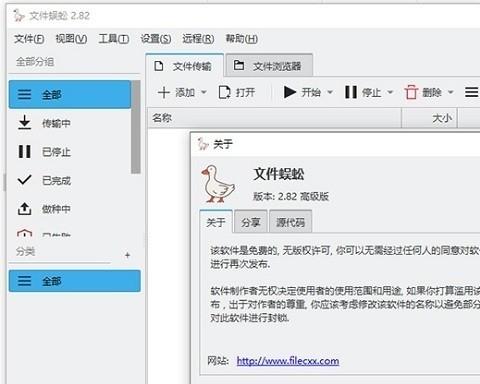Select the 做种中 group

(70, 209)
